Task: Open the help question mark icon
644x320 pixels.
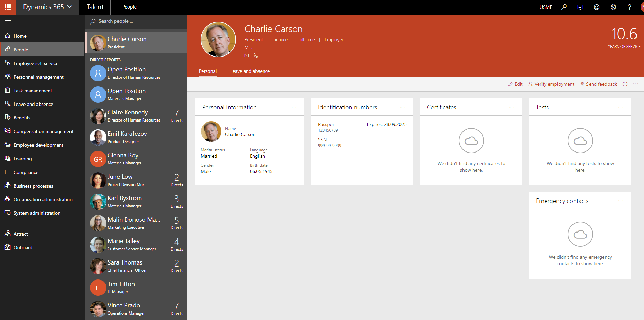Action: (x=629, y=7)
